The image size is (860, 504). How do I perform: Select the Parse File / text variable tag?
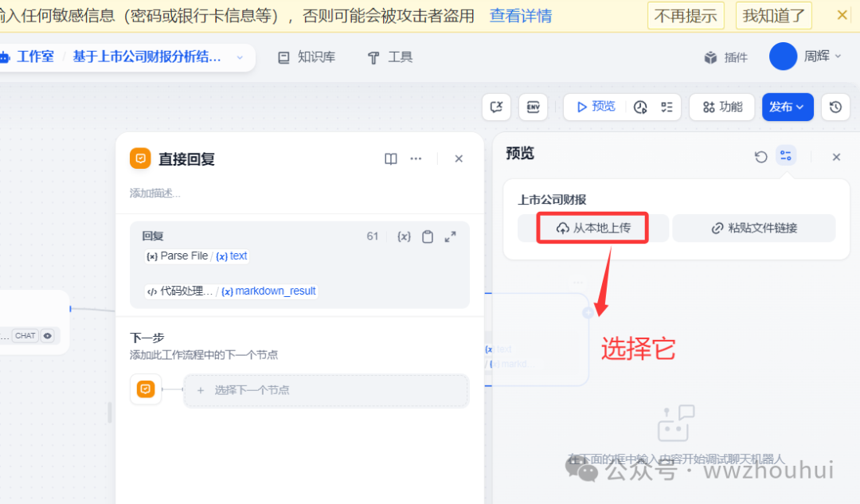pos(197,256)
